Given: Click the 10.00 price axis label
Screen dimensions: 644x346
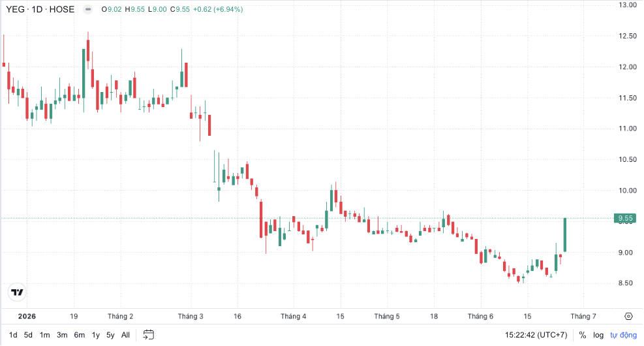Looking at the screenshot, I should tap(628, 191).
